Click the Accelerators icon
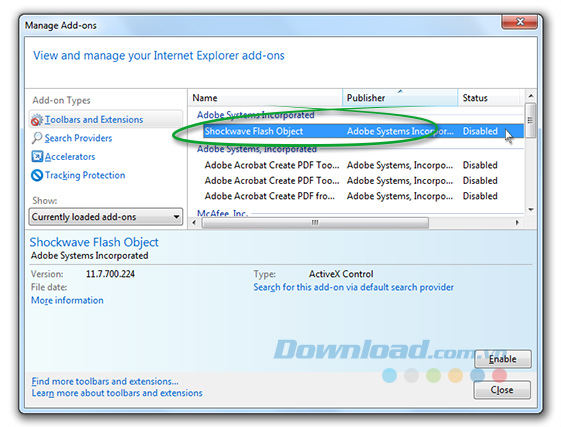The image size is (561, 427). click(37, 156)
